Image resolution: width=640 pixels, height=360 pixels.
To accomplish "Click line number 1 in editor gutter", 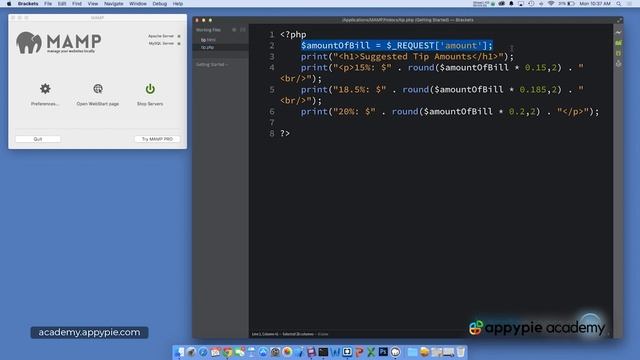I will point(272,35).
